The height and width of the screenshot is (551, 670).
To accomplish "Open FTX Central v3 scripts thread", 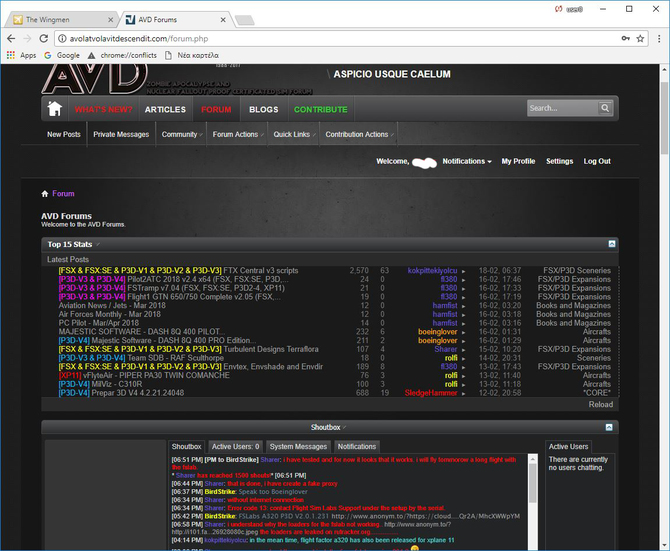I will (261, 270).
